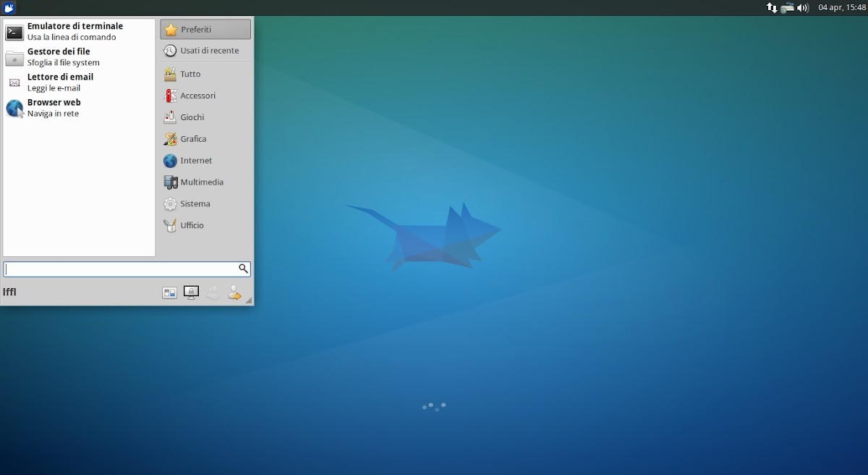Launch Lettore di email
Image resolution: width=868 pixels, height=475 pixels.
[60, 82]
